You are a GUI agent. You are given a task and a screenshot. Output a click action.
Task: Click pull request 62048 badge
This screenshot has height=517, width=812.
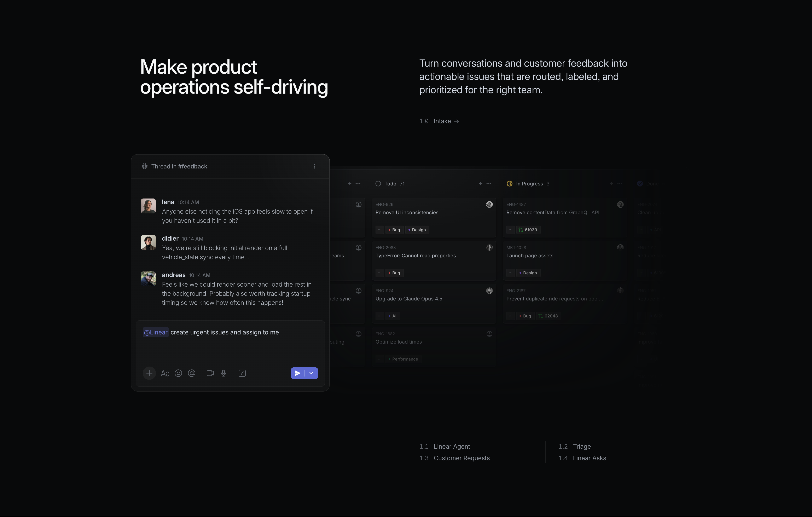(548, 316)
